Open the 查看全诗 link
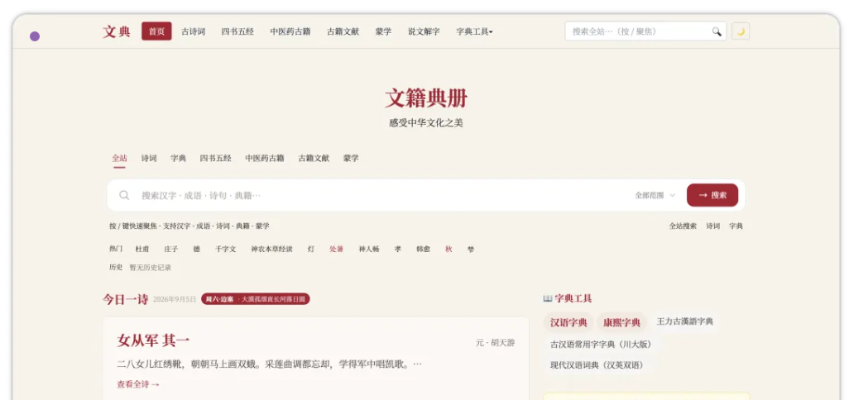Viewport: 868px width, 400px height. click(x=138, y=384)
